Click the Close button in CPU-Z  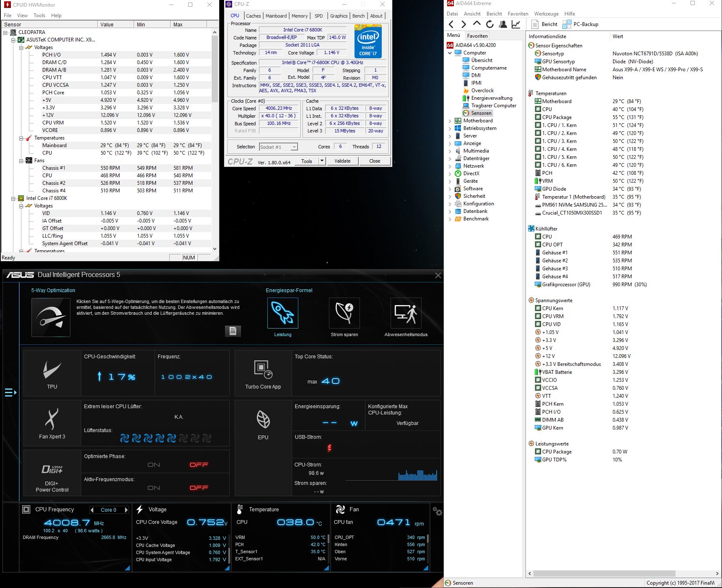375,161
